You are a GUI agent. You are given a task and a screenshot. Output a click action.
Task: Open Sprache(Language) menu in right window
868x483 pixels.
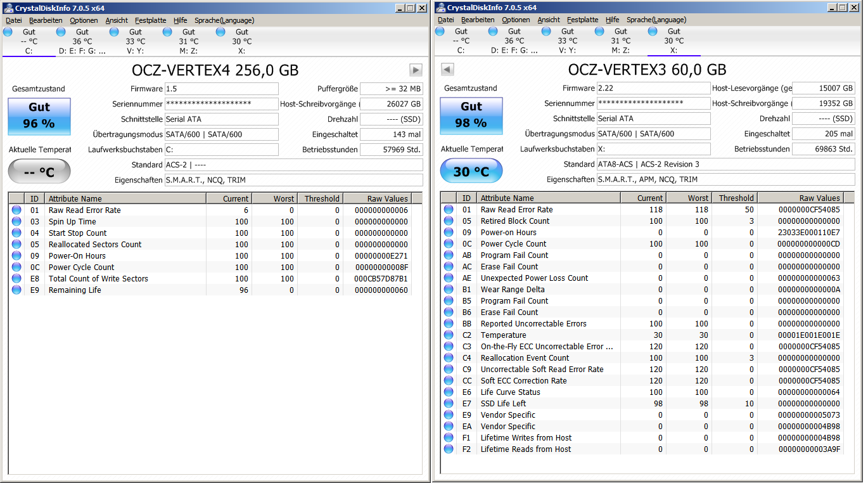[x=656, y=20]
